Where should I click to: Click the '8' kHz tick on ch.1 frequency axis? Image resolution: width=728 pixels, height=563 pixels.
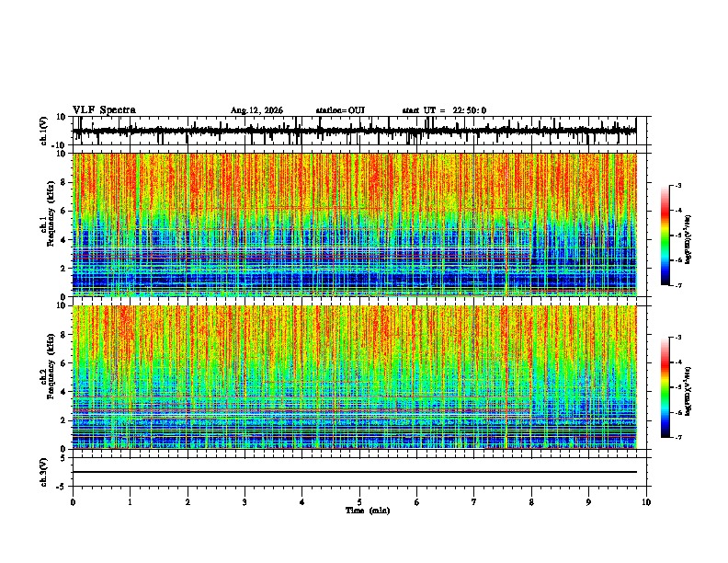point(63,182)
